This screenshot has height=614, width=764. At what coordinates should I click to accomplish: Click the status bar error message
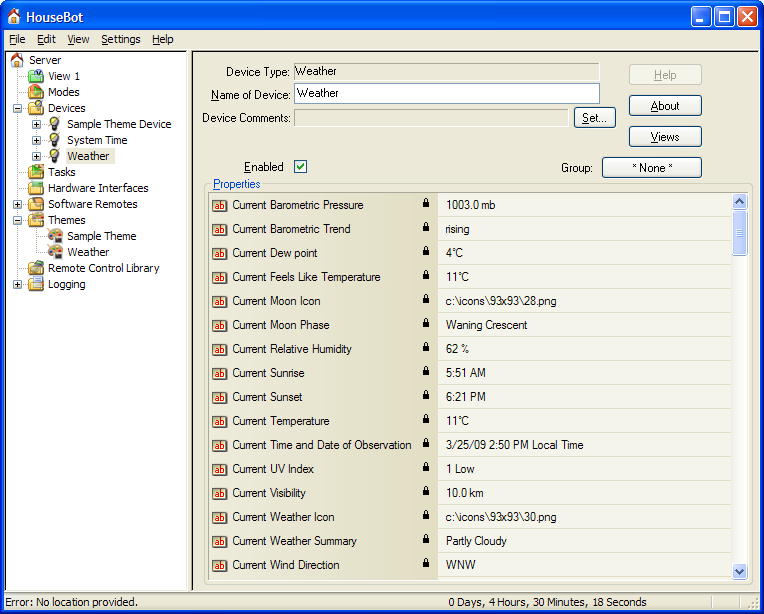72,602
